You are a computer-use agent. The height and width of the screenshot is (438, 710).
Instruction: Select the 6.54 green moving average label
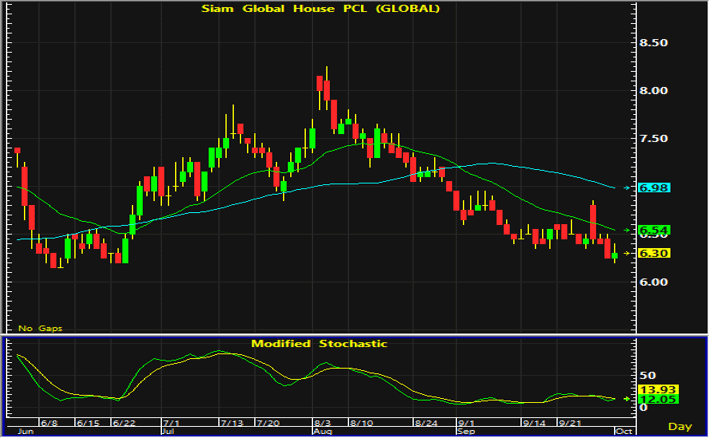654,230
